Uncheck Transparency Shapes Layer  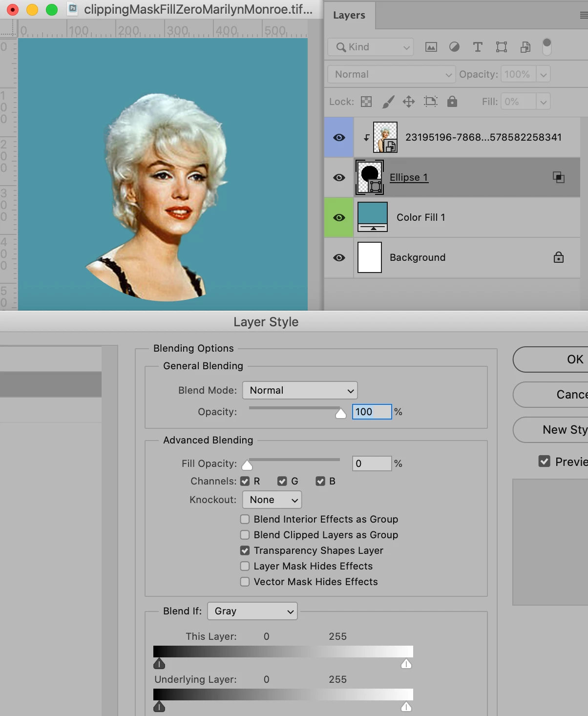click(245, 550)
